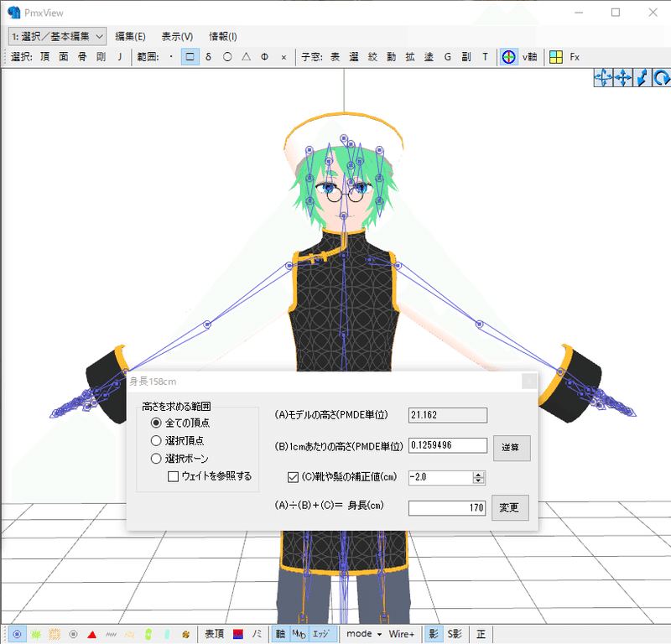Open the 表 sub-window
This screenshot has height=644, width=671.
335,57
